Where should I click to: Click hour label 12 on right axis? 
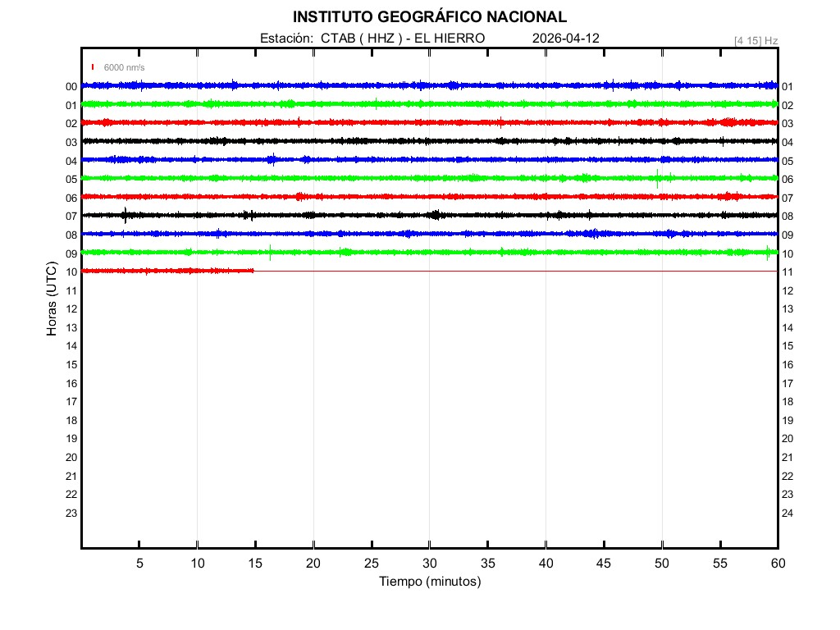point(787,290)
